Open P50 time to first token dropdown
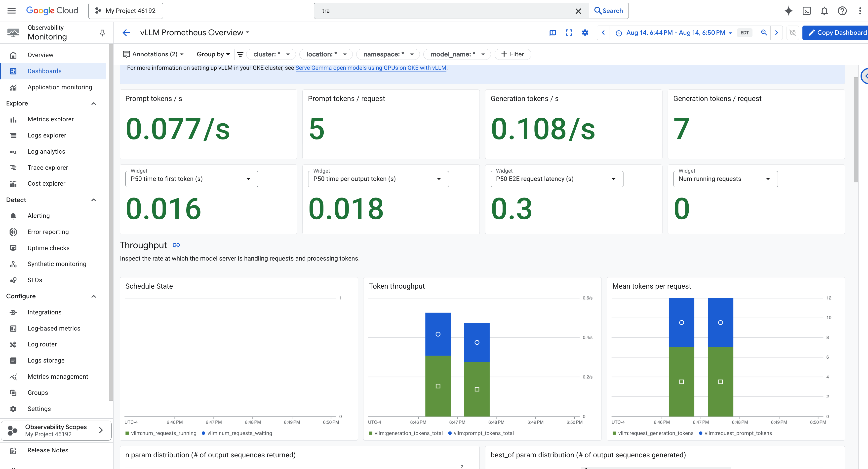 point(191,179)
